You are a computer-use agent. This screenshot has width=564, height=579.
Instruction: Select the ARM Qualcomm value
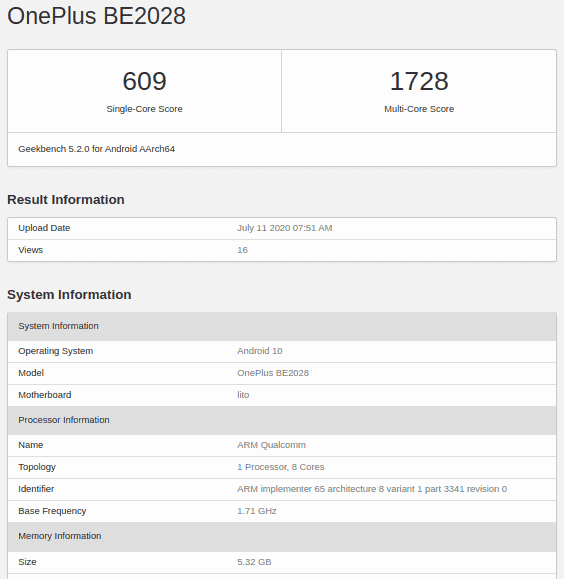(271, 445)
